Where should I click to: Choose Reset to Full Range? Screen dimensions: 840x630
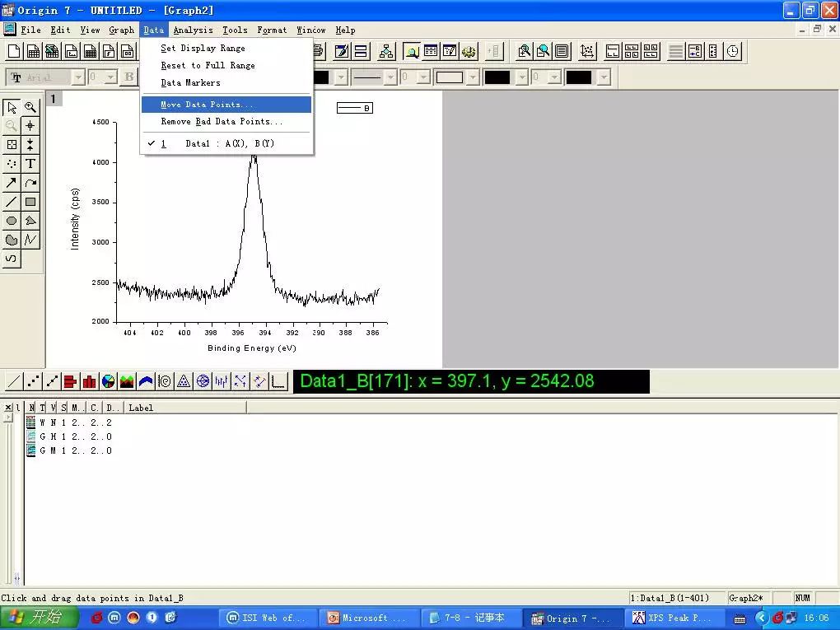tap(226, 65)
